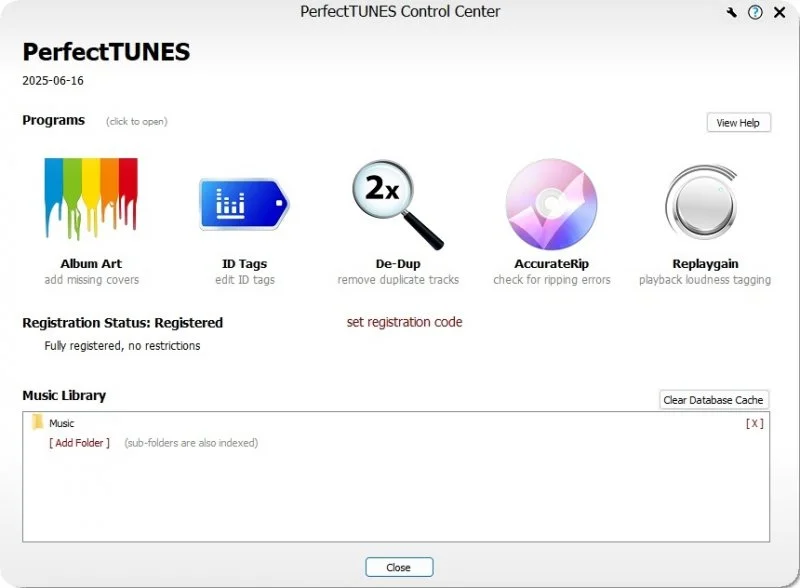Click the 'Fully registered, no restrictions' text

pyautogui.click(x=122, y=346)
